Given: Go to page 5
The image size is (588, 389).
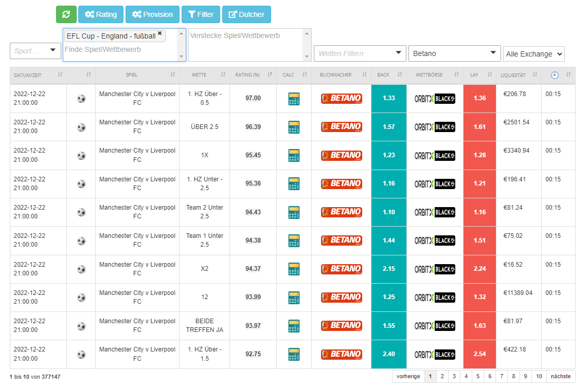Looking at the screenshot, I should (478, 376).
